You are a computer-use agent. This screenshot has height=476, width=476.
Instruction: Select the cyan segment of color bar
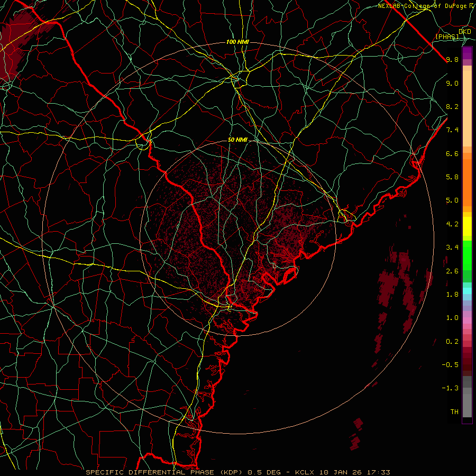coord(467,291)
